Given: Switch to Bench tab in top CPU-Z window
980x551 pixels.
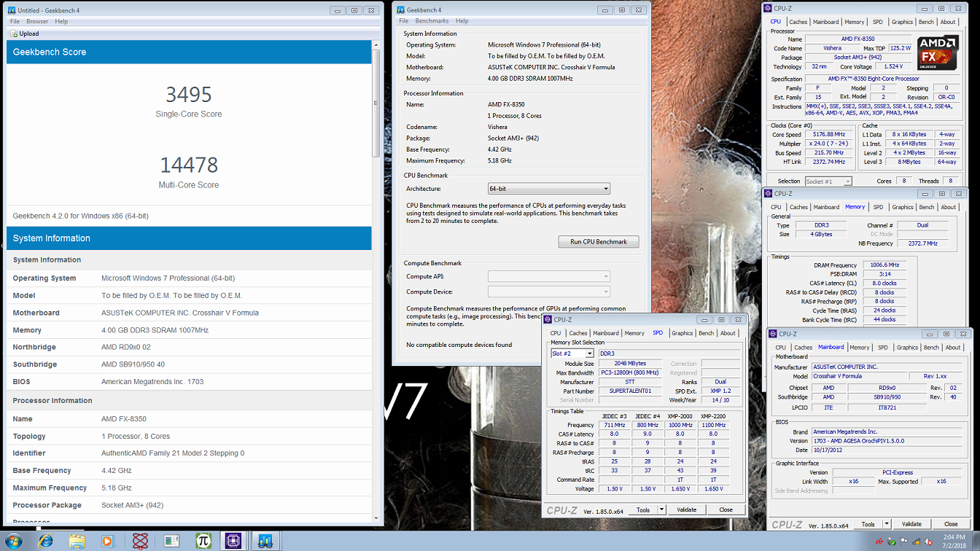Looking at the screenshot, I should tap(926, 22).
